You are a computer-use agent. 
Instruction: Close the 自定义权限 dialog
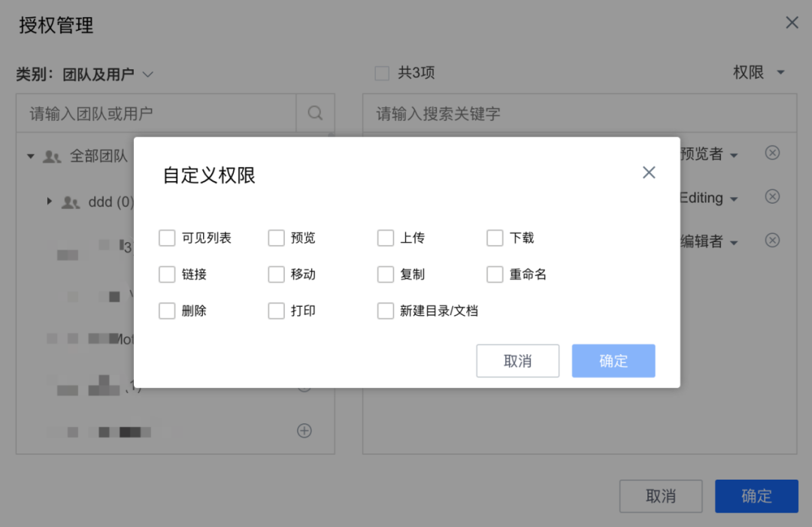click(x=649, y=172)
